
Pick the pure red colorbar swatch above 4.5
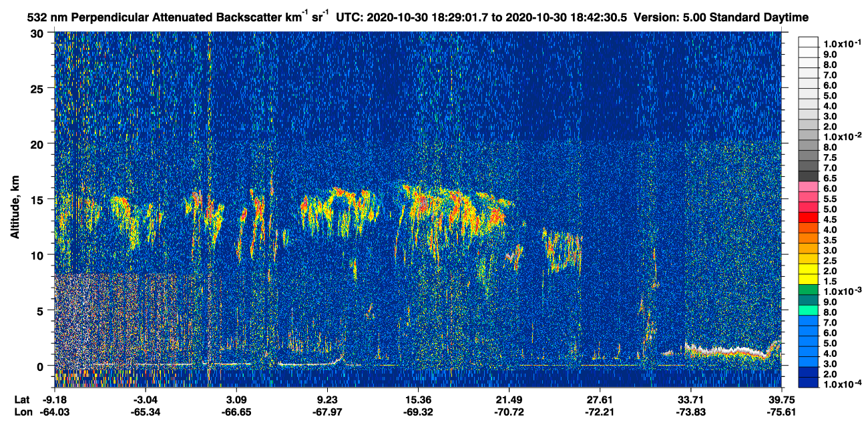(x=809, y=217)
